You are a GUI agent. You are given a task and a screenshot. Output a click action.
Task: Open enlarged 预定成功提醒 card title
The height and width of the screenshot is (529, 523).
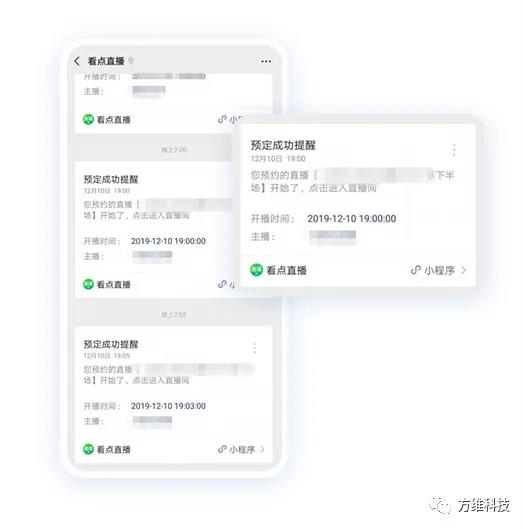(x=283, y=145)
